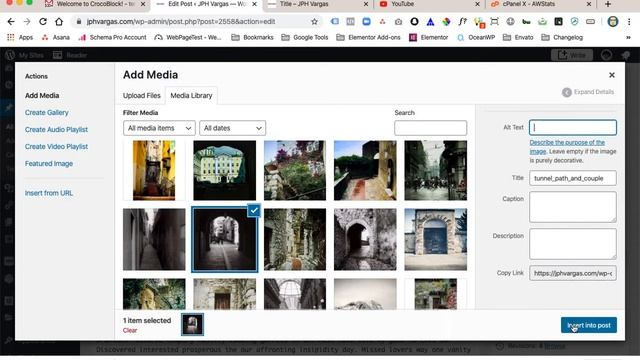
Task: Open the All dates filter dropdown
Action: (232, 128)
